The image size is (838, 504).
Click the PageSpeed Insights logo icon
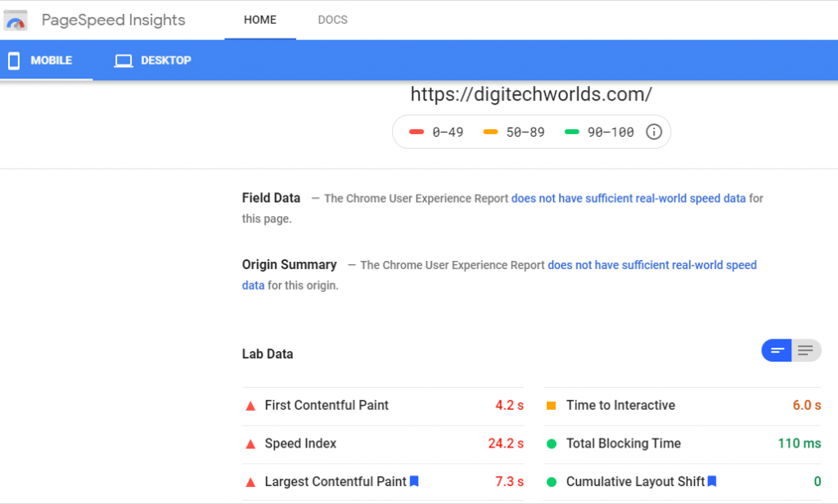[16, 20]
